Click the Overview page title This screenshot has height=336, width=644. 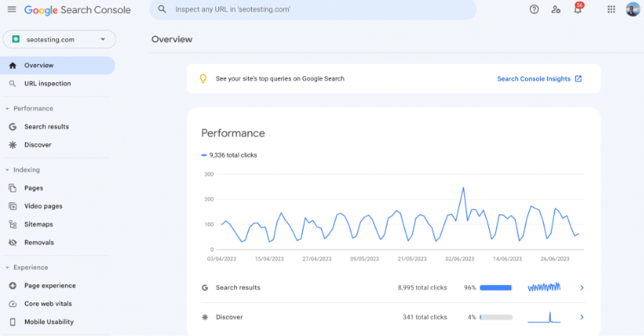pos(171,39)
